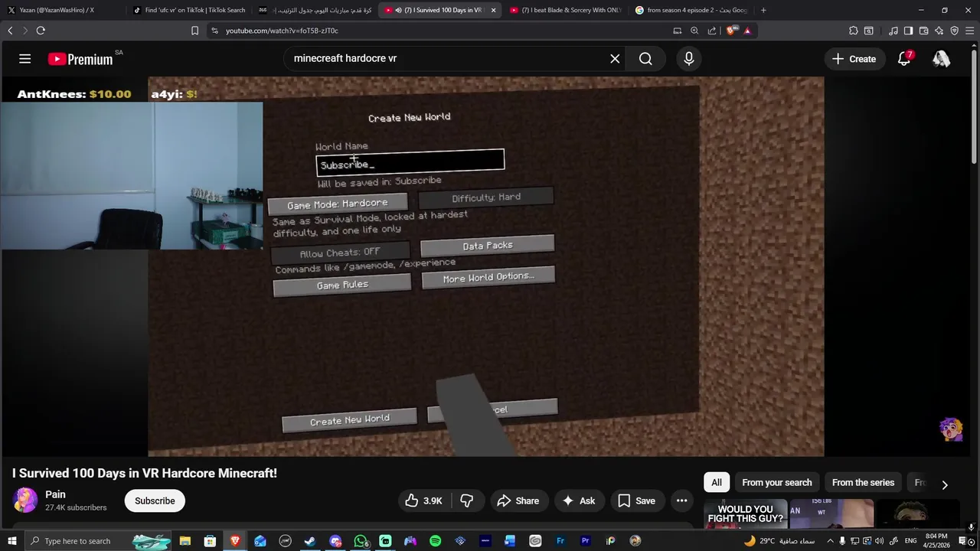Screen dimensions: 980x551
Task: Click the YouTube search magnifier button
Action: pyautogui.click(x=645, y=59)
